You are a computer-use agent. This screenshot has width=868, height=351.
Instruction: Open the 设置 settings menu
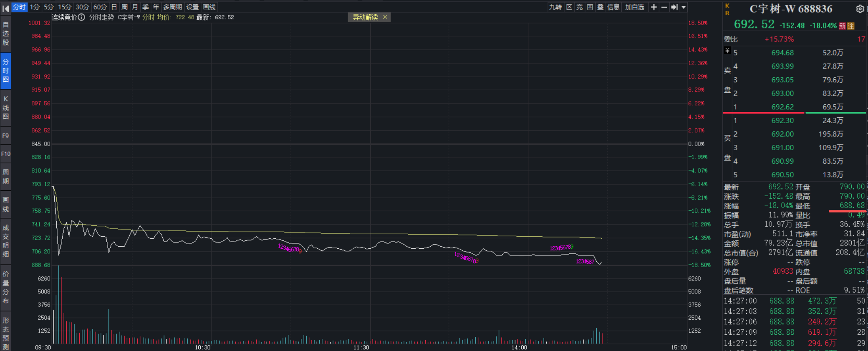tap(192, 7)
